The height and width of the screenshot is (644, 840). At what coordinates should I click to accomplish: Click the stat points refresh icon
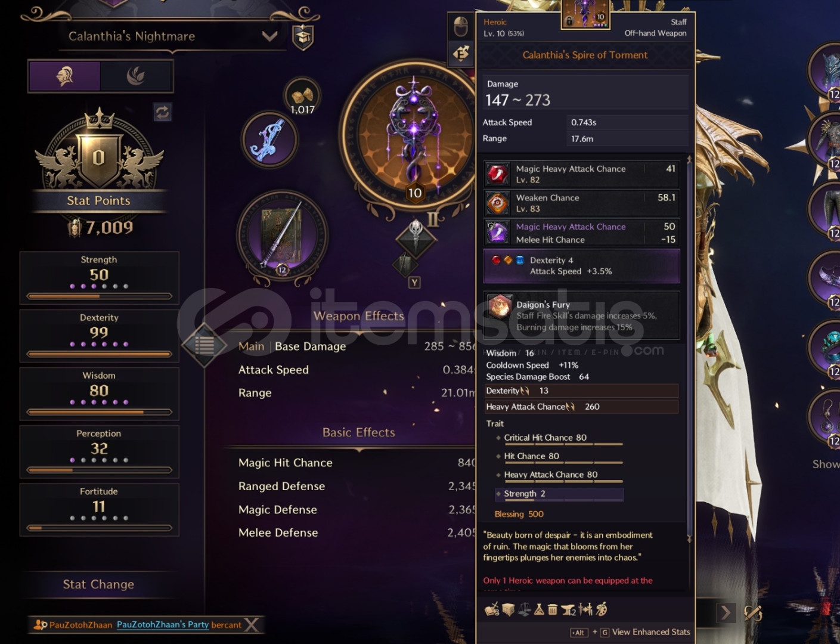point(162,112)
